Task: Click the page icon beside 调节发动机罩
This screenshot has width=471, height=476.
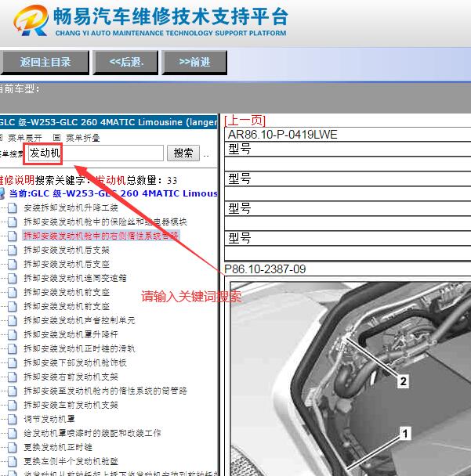Action: pos(13,419)
